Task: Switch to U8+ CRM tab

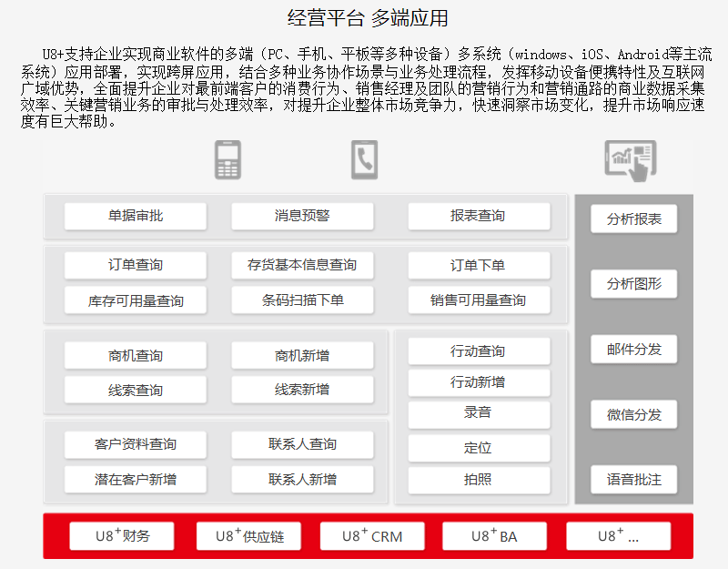Action: [372, 536]
